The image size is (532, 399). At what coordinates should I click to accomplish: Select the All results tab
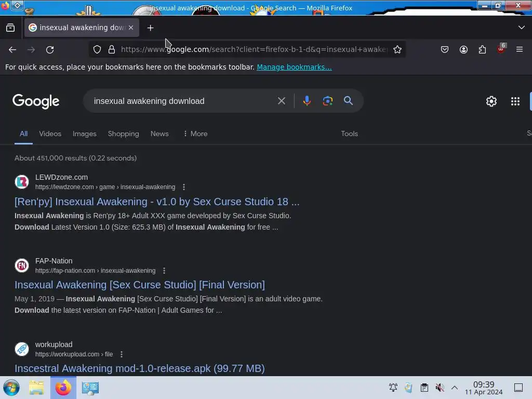point(23,134)
